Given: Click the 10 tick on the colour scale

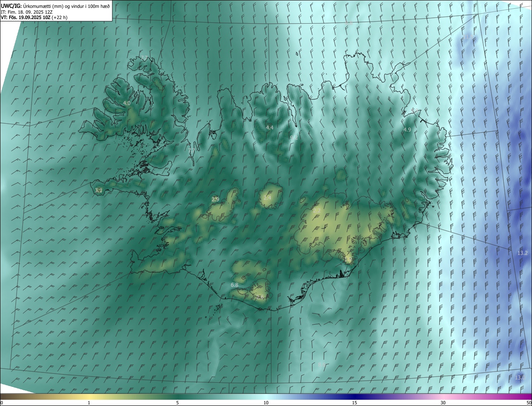Looking at the screenshot, I should 266,403.
